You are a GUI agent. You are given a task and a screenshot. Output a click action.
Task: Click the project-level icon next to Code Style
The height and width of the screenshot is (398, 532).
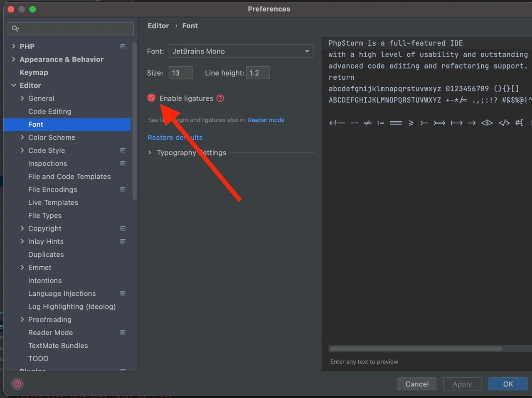pyautogui.click(x=123, y=150)
